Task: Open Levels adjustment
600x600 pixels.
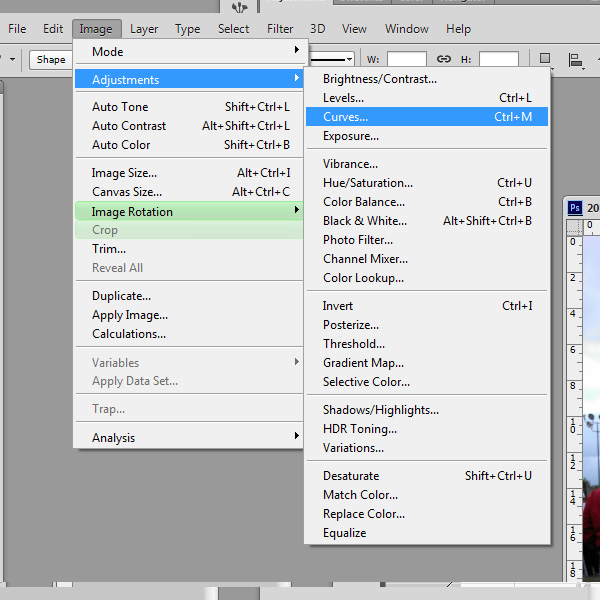Action: coord(427,98)
